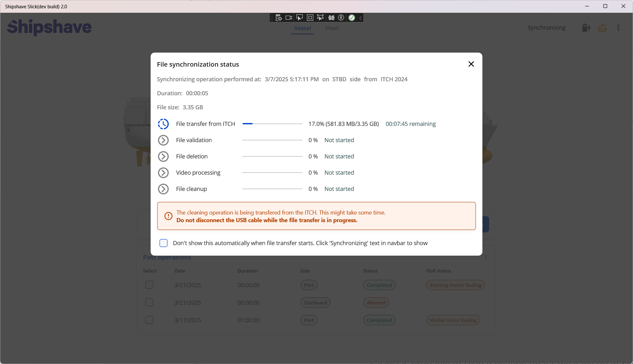Open the region selection tool icon

click(x=310, y=18)
